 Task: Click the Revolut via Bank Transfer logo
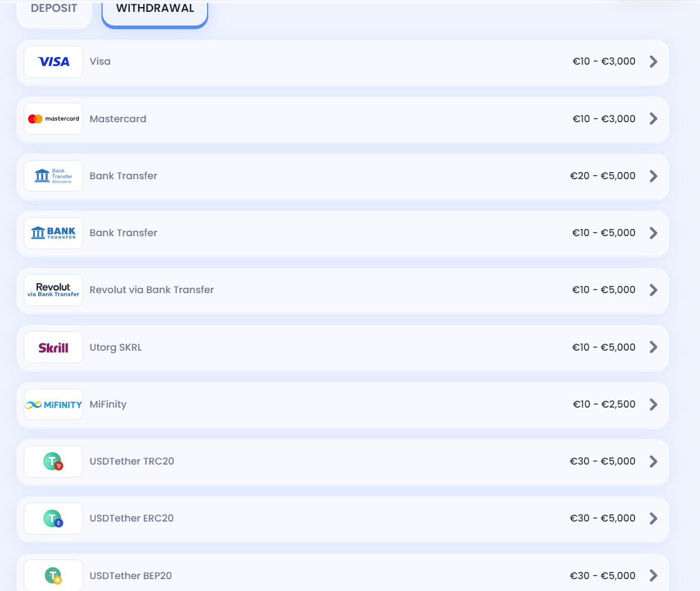click(53, 290)
